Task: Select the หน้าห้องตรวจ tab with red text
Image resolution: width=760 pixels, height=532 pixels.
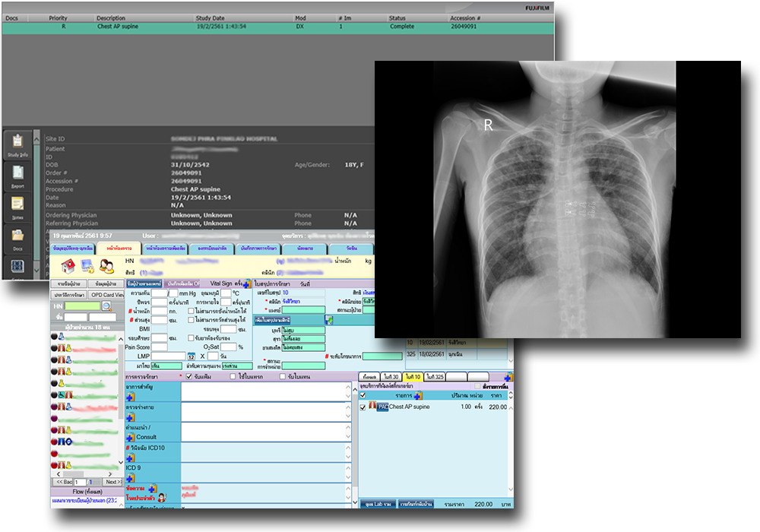Action: point(119,248)
